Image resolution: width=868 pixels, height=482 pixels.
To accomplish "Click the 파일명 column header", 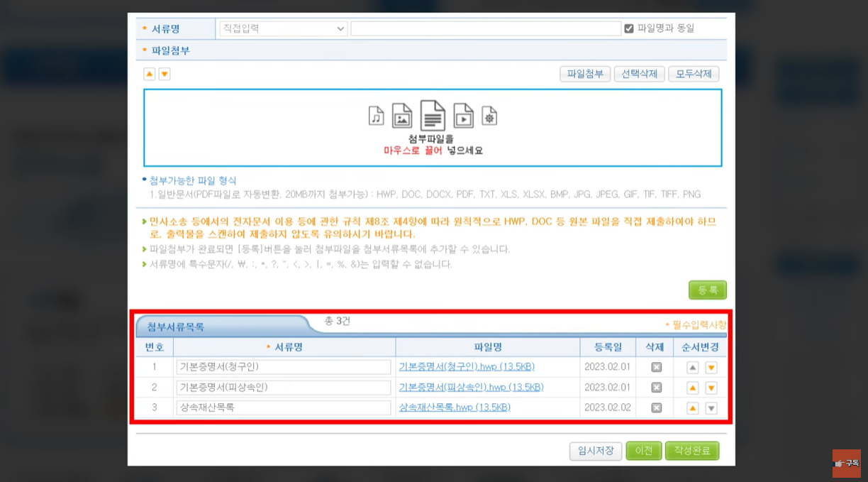I will click(487, 347).
